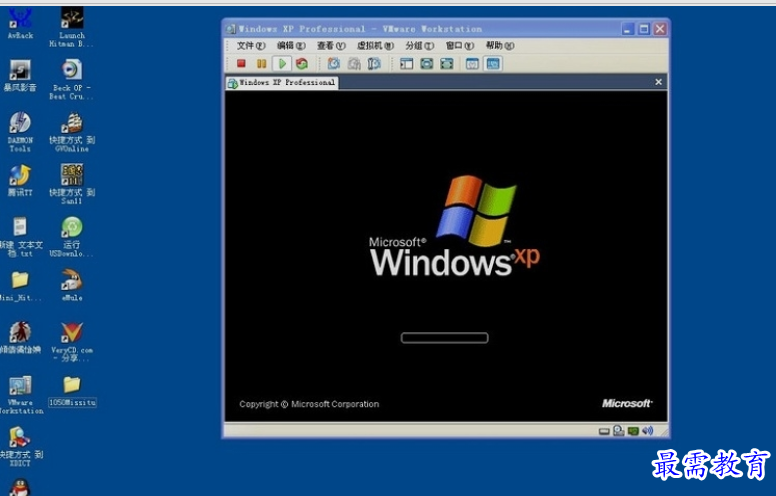Select the DAEMON Tools desktop icon
Image resolution: width=776 pixels, height=496 pixels.
tap(20, 132)
